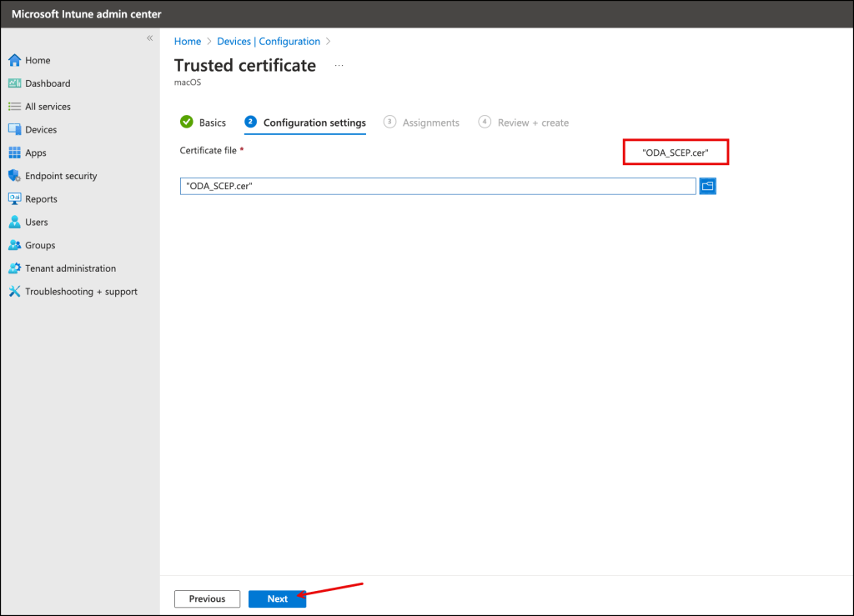Open the Tenant administration icon

(x=14, y=268)
